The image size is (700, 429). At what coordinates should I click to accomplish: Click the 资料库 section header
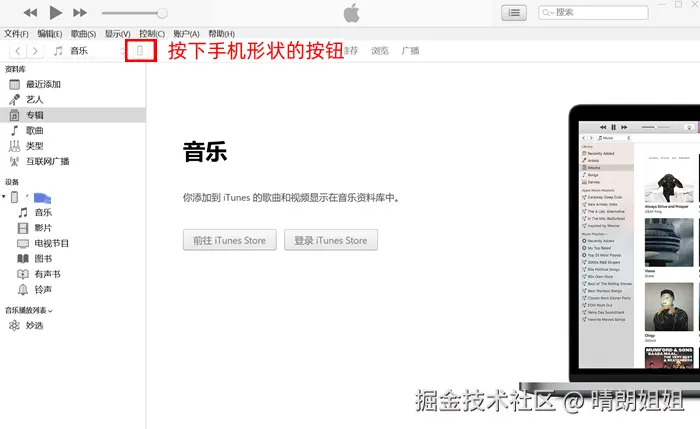coord(15,69)
